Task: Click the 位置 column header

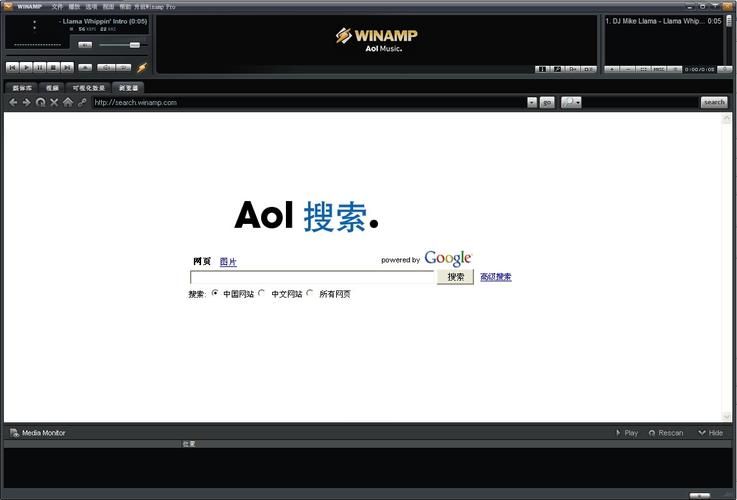Action: click(x=189, y=444)
